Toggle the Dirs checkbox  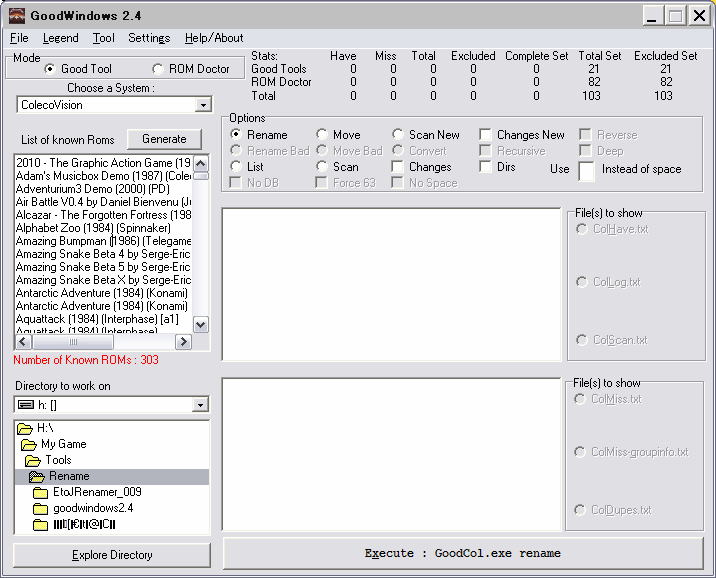pyautogui.click(x=485, y=167)
